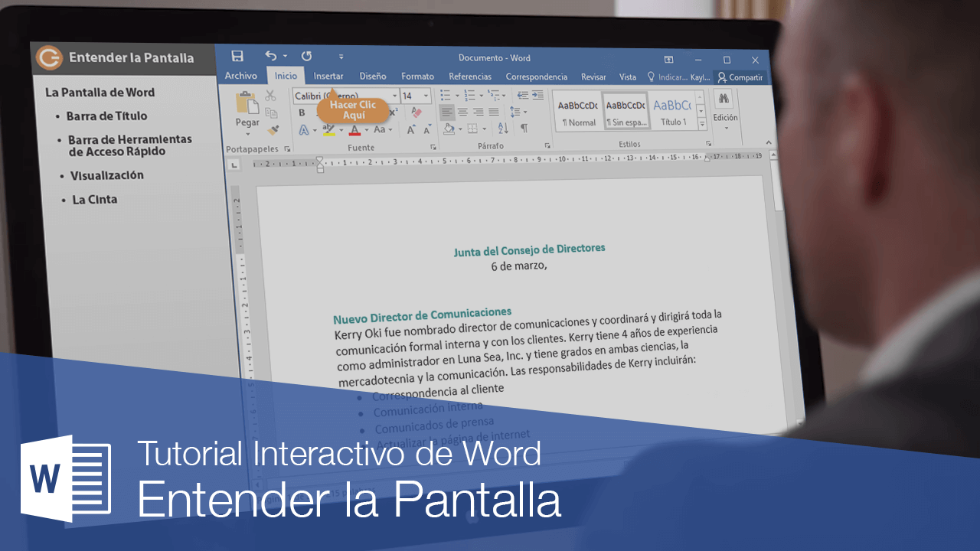Toggle centered text alignment

(x=462, y=112)
